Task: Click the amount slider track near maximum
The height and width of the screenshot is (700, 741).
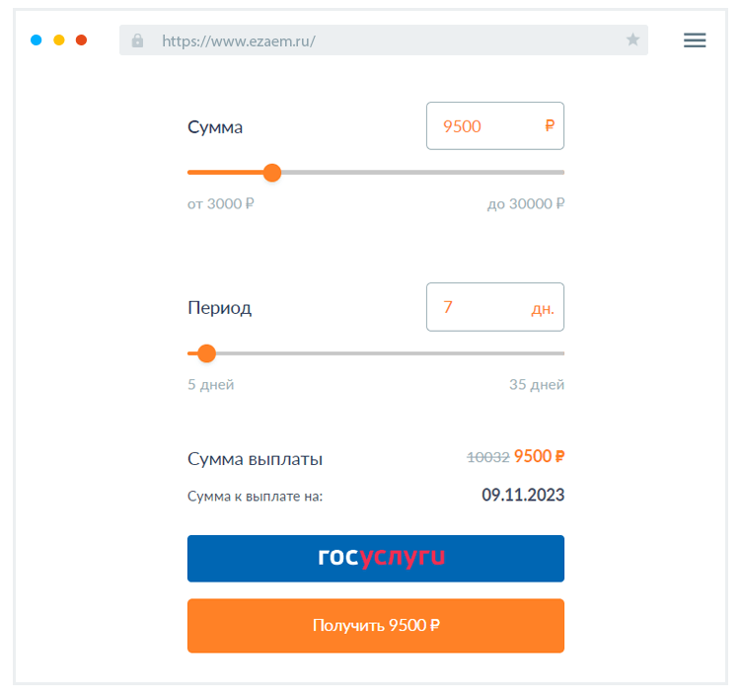Action: click(548, 173)
